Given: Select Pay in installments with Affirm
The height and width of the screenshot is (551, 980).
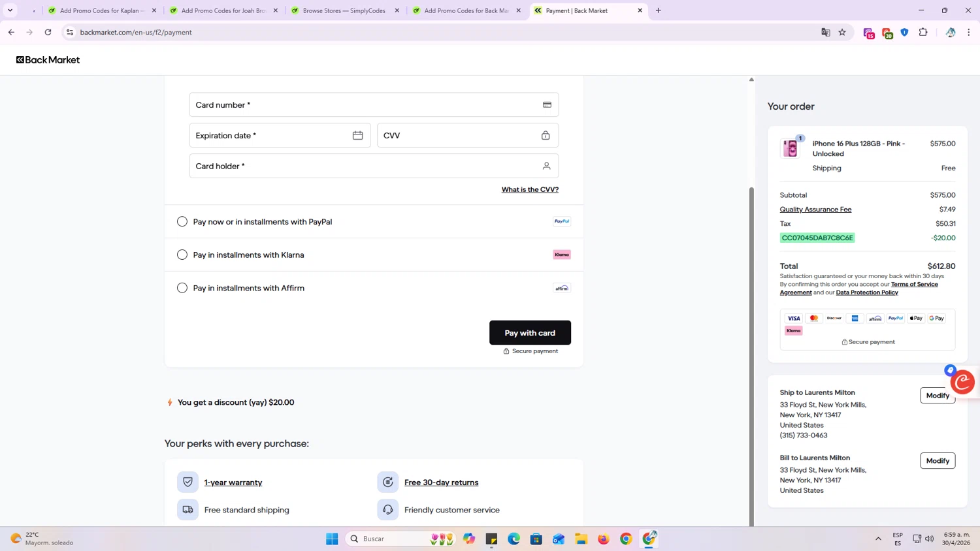Looking at the screenshot, I should (x=182, y=288).
